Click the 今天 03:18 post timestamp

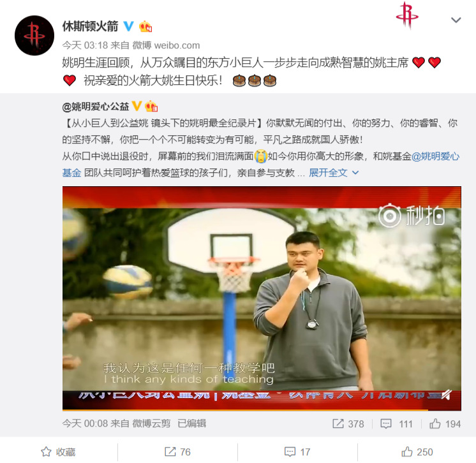pos(85,45)
